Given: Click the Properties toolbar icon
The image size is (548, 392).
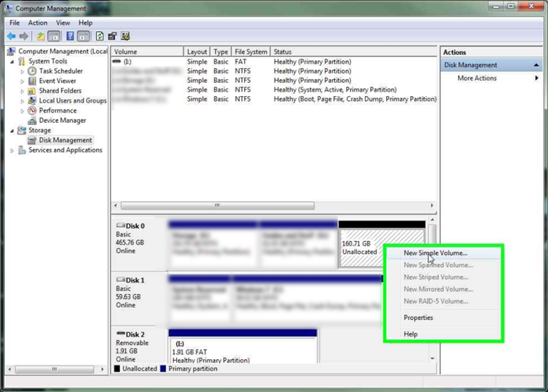Looking at the screenshot, I should [x=112, y=36].
